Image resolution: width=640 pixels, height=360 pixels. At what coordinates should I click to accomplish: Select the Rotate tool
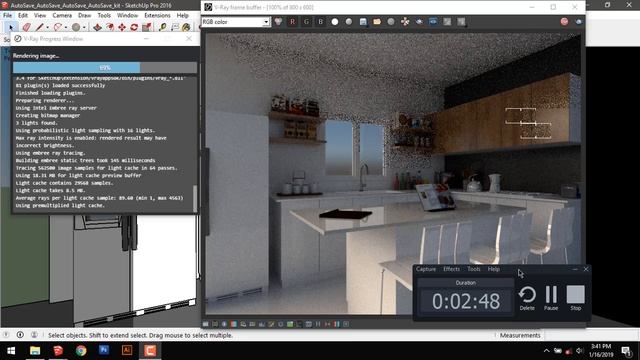[134, 27]
